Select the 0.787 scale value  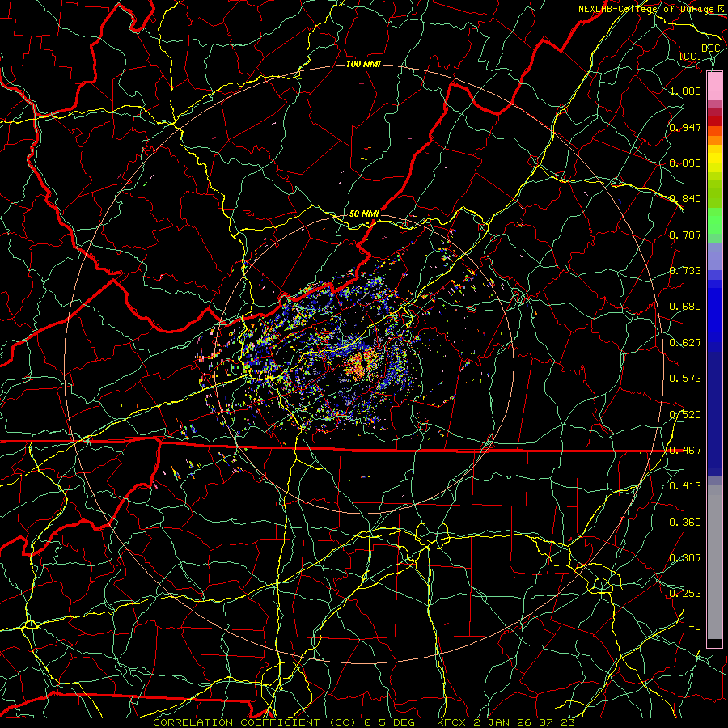(x=685, y=235)
